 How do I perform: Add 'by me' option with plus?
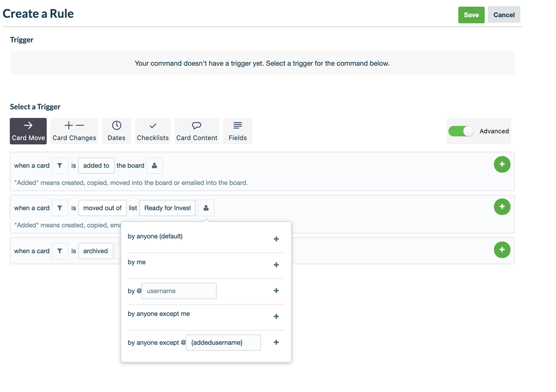pyautogui.click(x=276, y=265)
